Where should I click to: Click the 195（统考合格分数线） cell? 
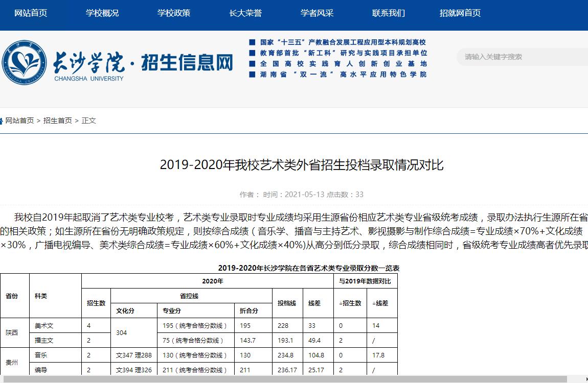[x=196, y=326]
